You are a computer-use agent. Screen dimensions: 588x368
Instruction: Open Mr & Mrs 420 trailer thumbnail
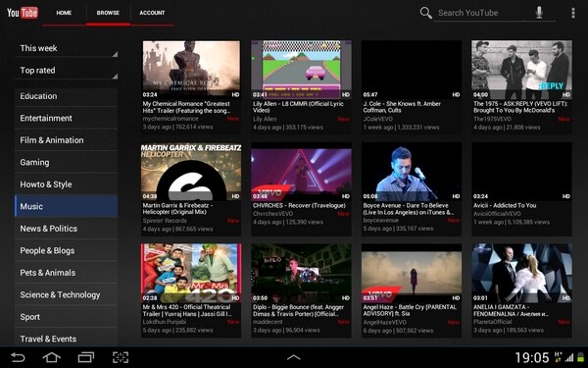coord(191,273)
